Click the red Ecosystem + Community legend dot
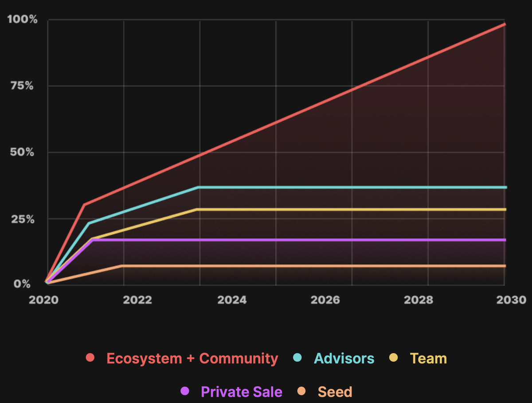The height and width of the screenshot is (403, 532). pyautogui.click(x=90, y=358)
